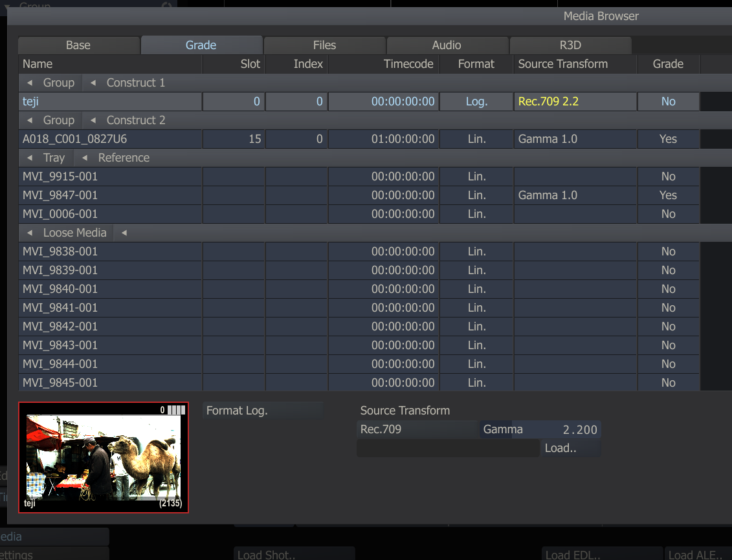Click the Grade column header
This screenshot has width=732, height=560.
[669, 64]
